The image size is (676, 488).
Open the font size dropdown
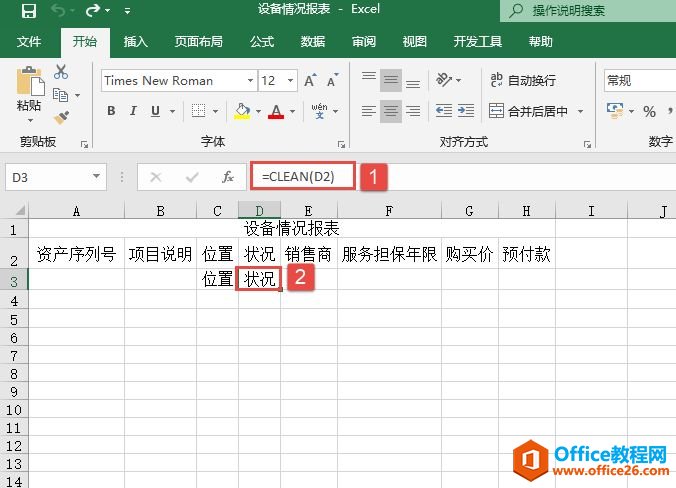[x=290, y=81]
